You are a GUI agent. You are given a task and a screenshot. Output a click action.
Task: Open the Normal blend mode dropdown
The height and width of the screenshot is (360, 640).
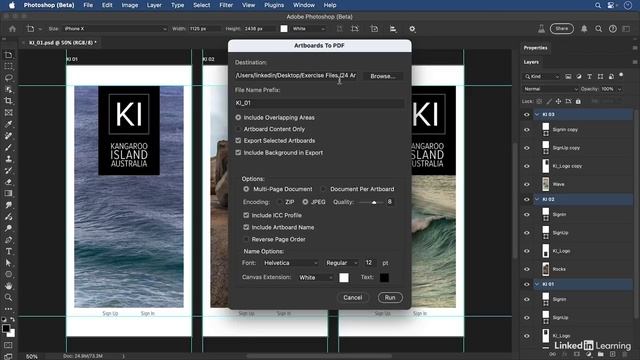pyautogui.click(x=551, y=89)
